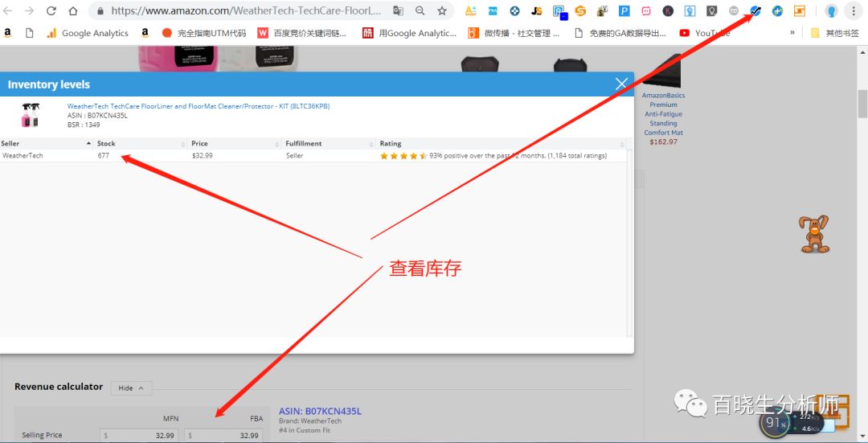Open the 完全指南UTM代码 bookmark
Viewport: 868px width, 443px height.
pyautogui.click(x=203, y=33)
